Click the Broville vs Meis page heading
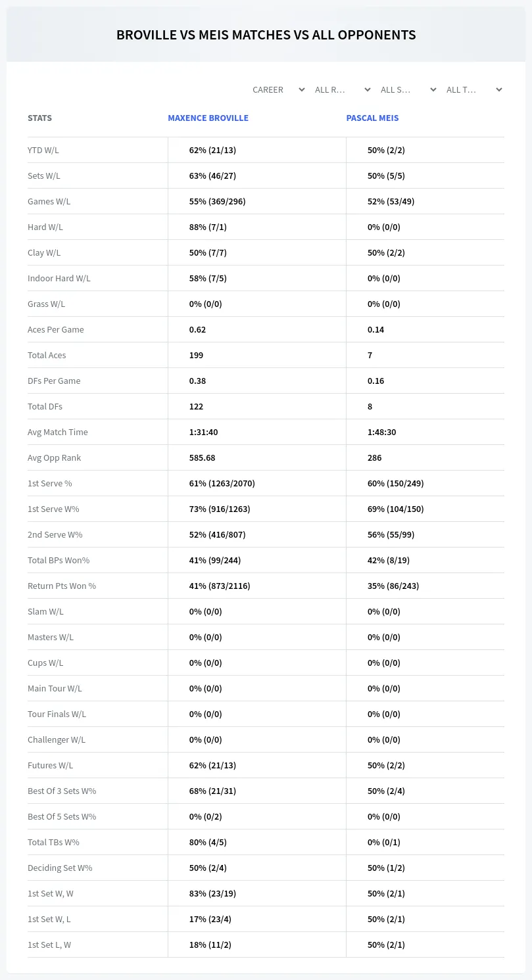The image size is (532, 980). click(266, 35)
